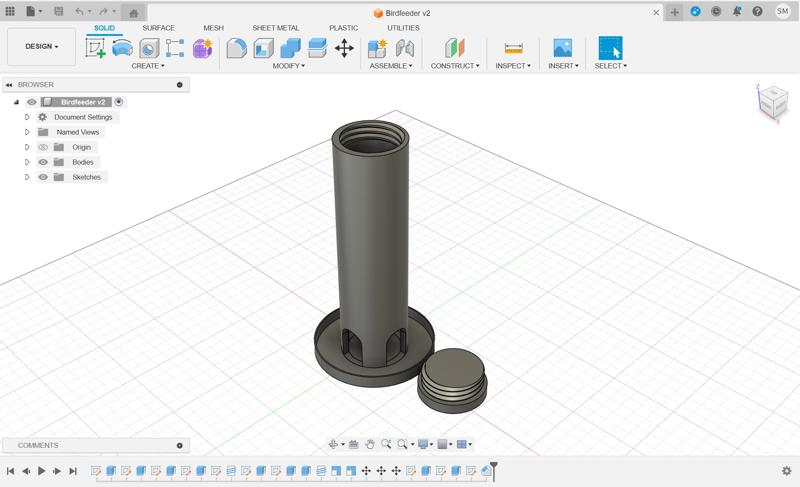Click the Fillet tool icon in Modify
The width and height of the screenshot is (800, 487).
tap(237, 48)
